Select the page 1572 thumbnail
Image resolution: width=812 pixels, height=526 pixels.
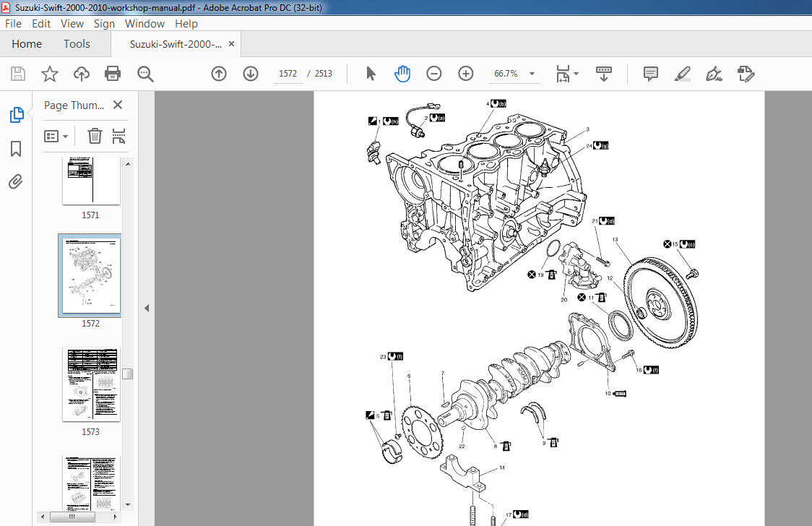pyautogui.click(x=91, y=275)
